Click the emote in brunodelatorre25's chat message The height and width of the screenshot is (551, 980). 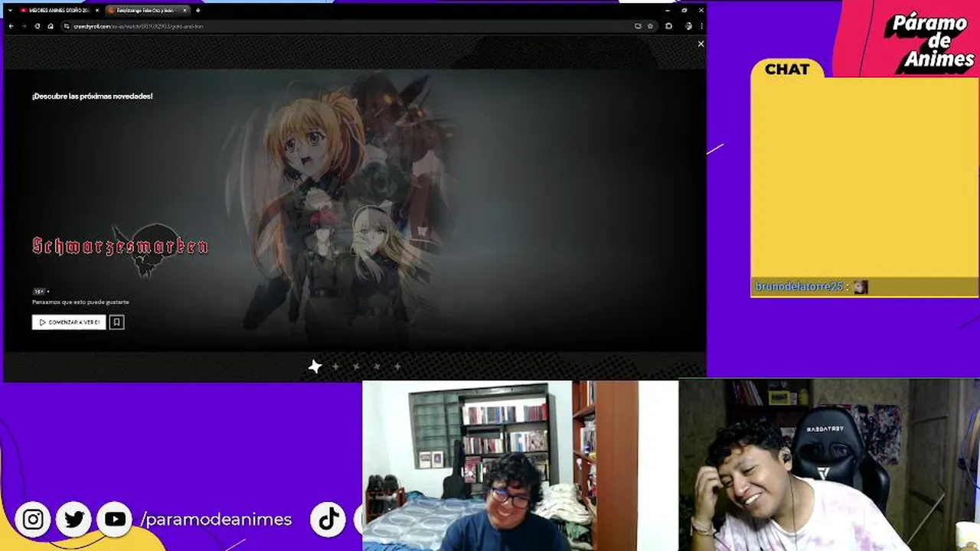[x=861, y=287]
